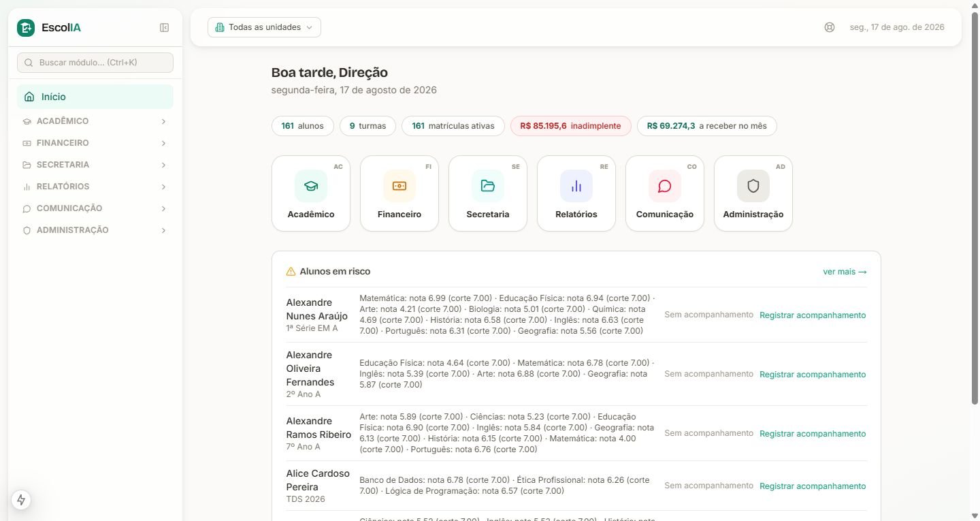Registrar acompanhamento for Alice Cardoso Pereira

point(813,486)
